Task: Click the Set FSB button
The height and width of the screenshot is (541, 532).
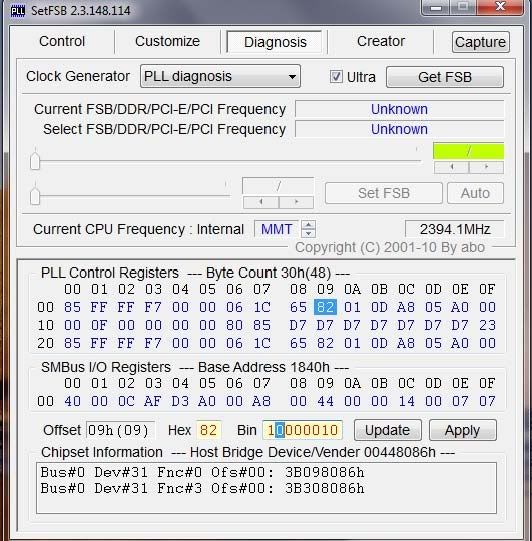Action: [384, 193]
